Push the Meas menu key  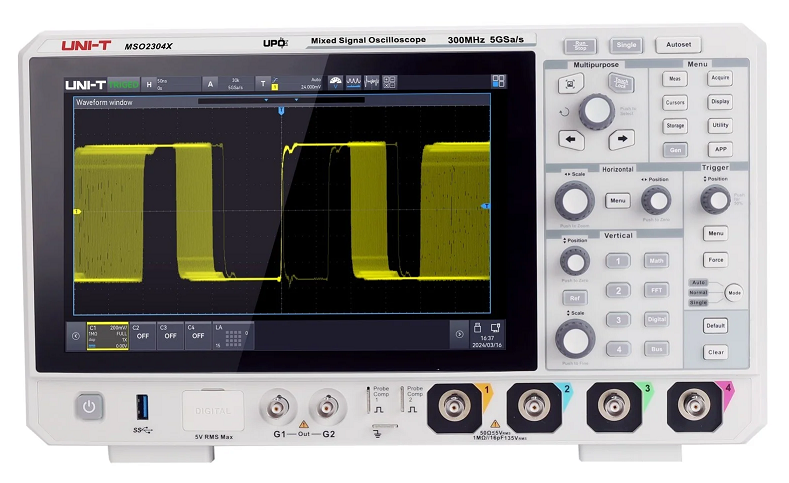675,79
